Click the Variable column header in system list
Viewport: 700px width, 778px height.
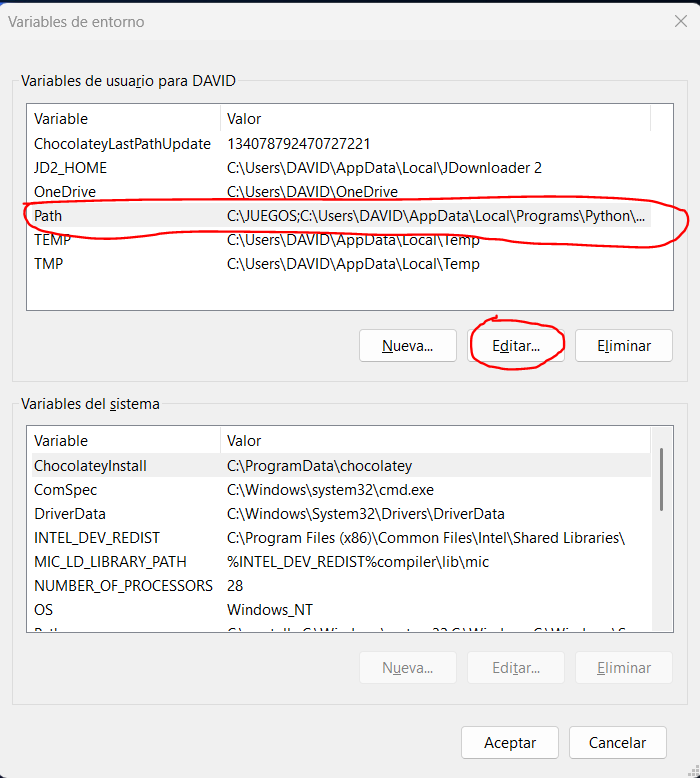click(126, 441)
